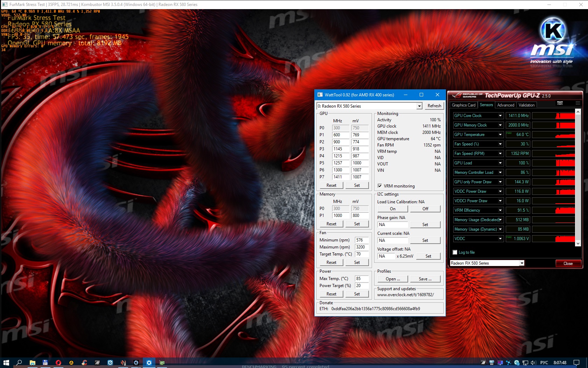Click the Power Target (%) field
The height and width of the screenshot is (368, 588).
[x=362, y=286]
